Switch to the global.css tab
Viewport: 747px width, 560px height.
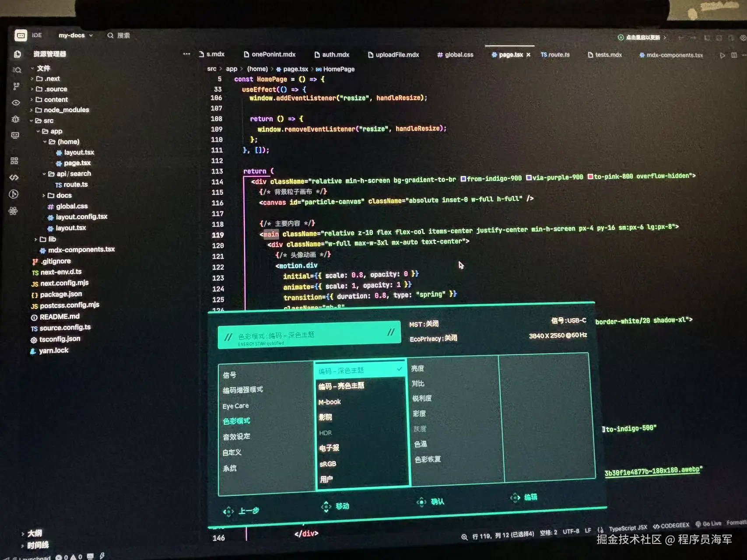455,55
